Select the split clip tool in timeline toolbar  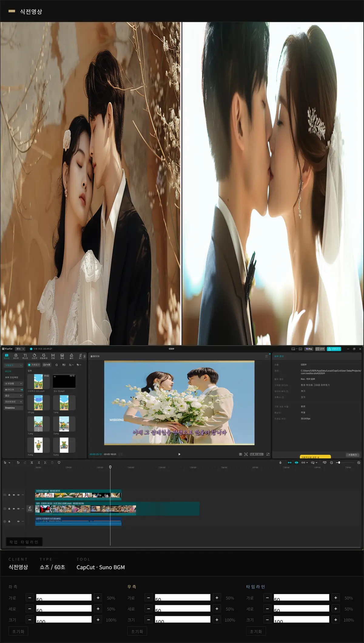tap(32, 463)
